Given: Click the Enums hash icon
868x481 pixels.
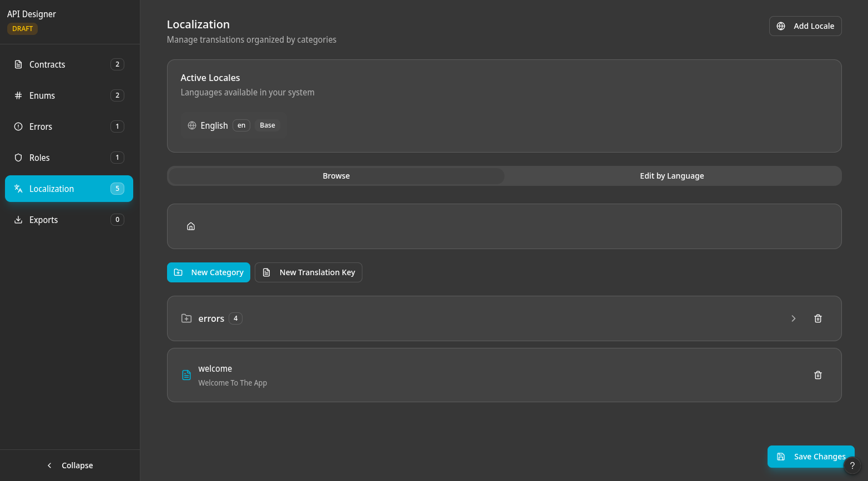Looking at the screenshot, I should 18,95.
